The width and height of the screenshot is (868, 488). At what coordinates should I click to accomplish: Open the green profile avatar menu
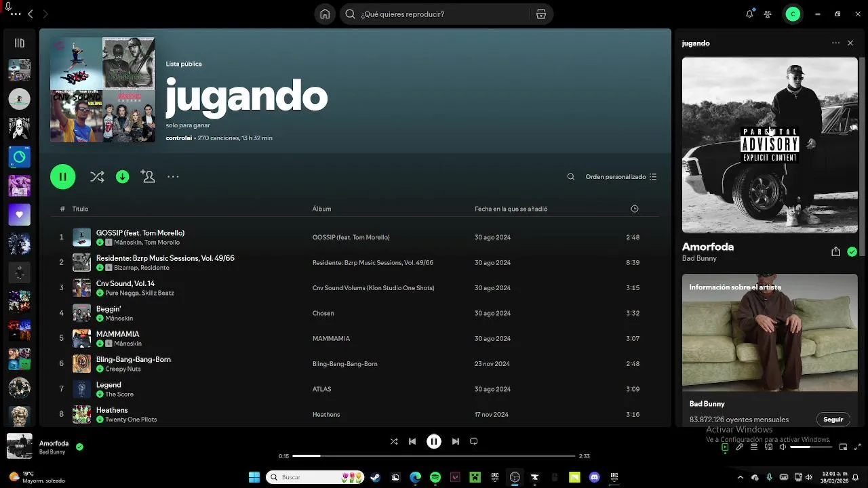click(x=793, y=14)
